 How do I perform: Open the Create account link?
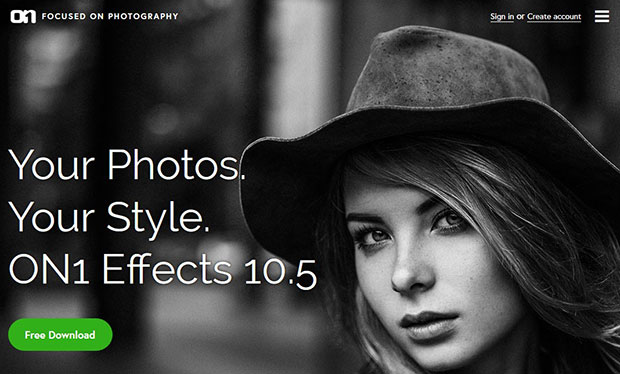(x=554, y=17)
